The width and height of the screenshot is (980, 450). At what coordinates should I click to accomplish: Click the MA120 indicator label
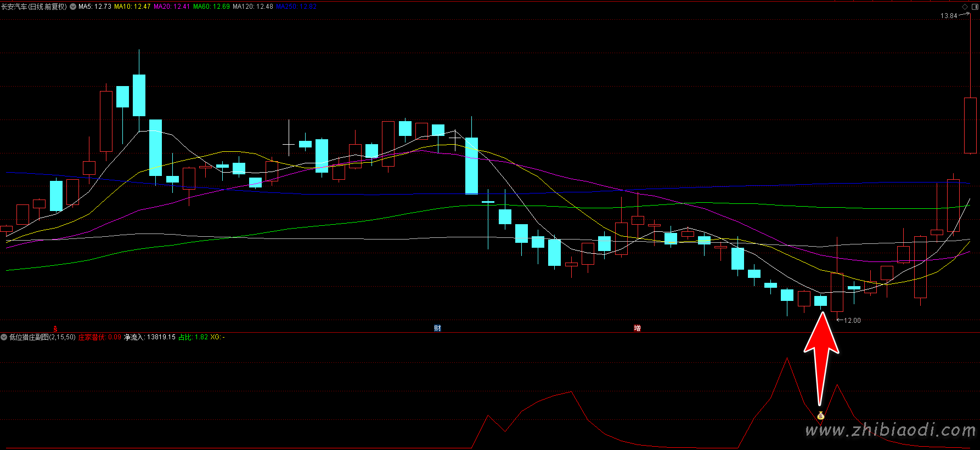[x=252, y=7]
